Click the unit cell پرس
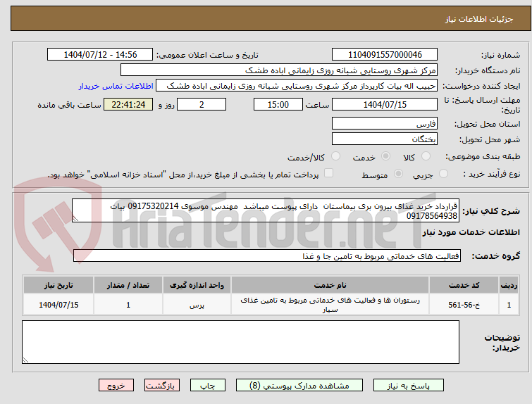The width and height of the screenshot is (532, 404). [x=197, y=305]
